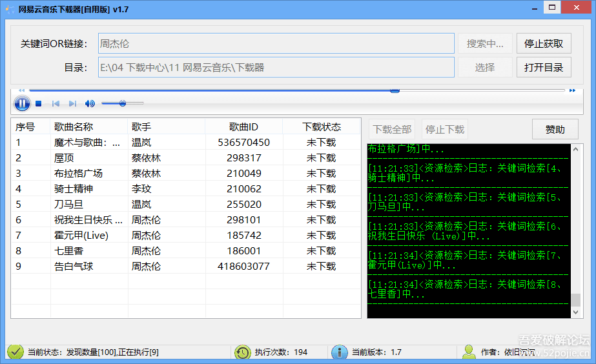Select the song row 七里香

(x=186, y=251)
